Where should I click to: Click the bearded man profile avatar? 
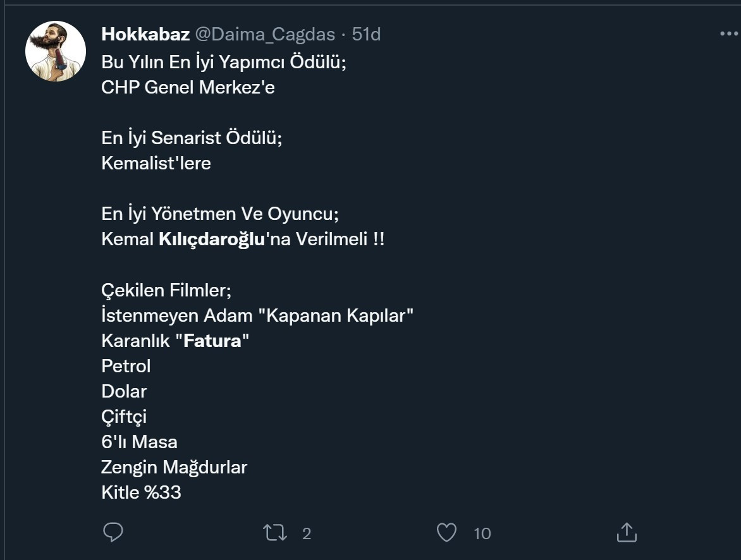[x=56, y=51]
